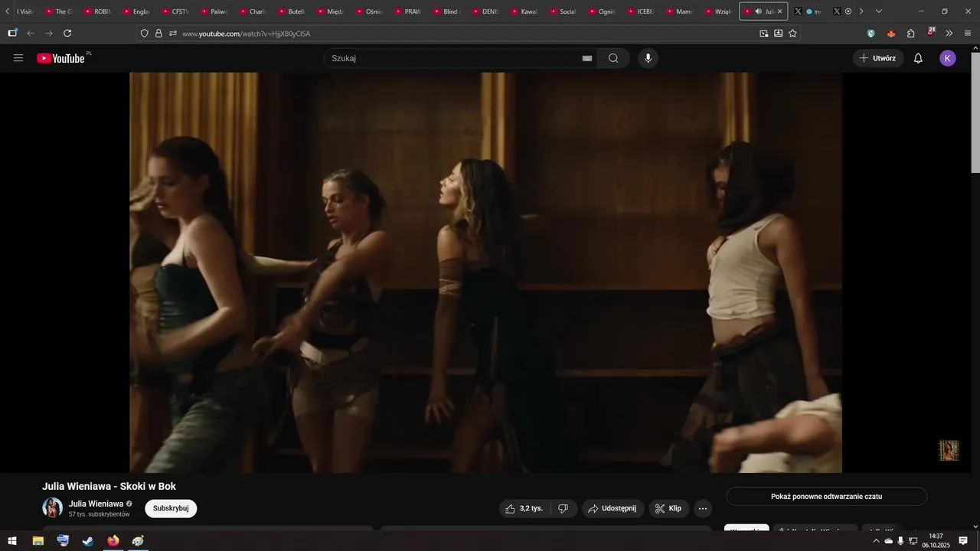
Task: Go back in browser history
Action: tap(31, 33)
